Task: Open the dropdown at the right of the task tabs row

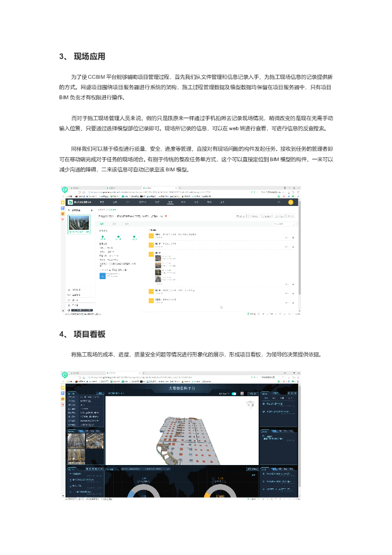Action: 284,224
